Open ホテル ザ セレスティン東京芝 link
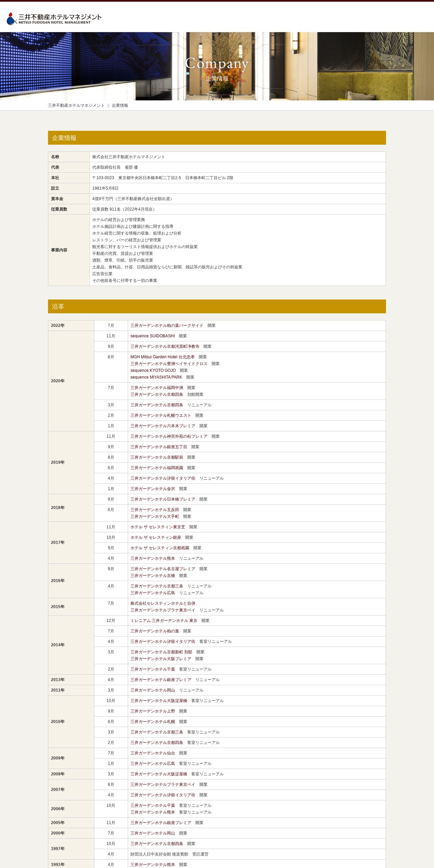The height and width of the screenshot is (868, 434). tap(158, 527)
